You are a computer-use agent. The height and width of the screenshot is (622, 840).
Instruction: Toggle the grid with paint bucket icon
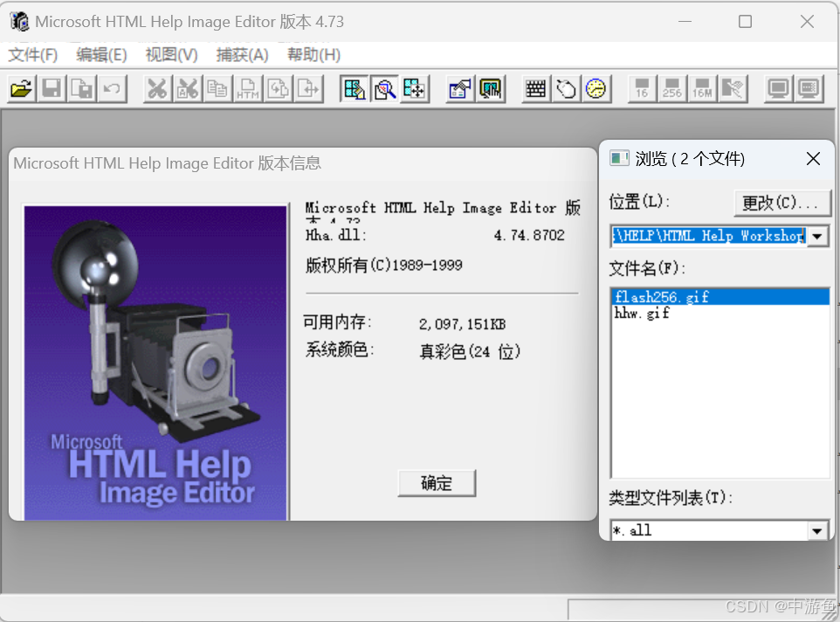[x=355, y=88]
